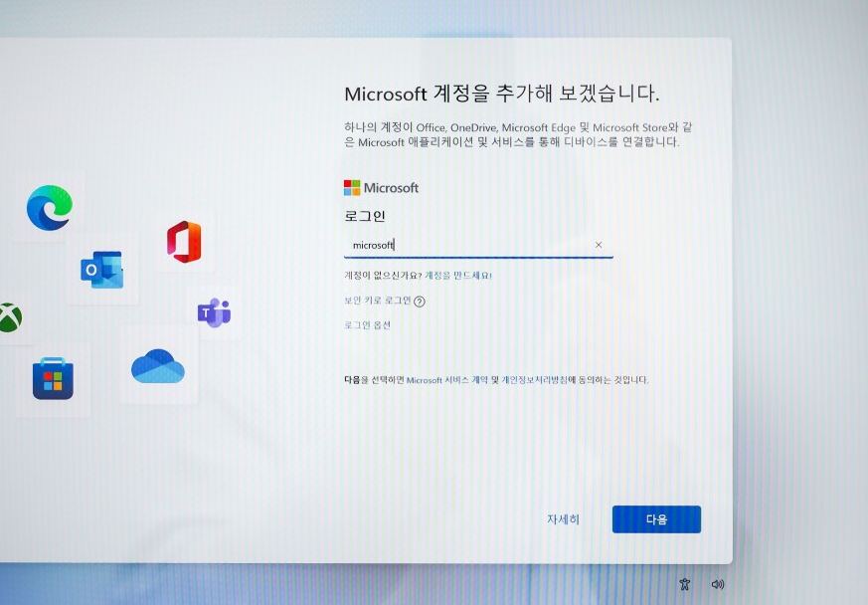Open security key help question mark
Image resolution: width=868 pixels, height=605 pixels.
pyautogui.click(x=420, y=302)
